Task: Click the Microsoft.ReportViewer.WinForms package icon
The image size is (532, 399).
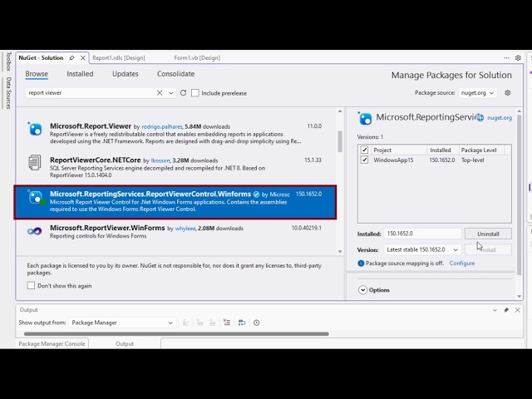Action: point(35,231)
